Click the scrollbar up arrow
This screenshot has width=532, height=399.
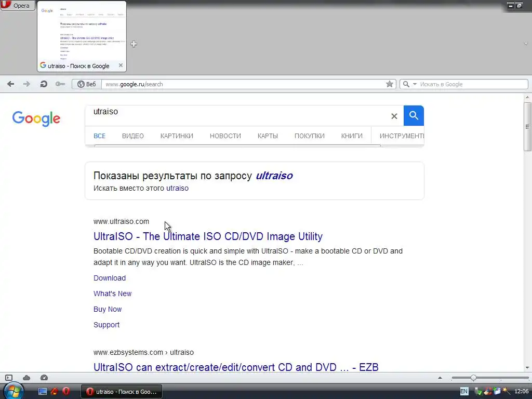click(527, 98)
